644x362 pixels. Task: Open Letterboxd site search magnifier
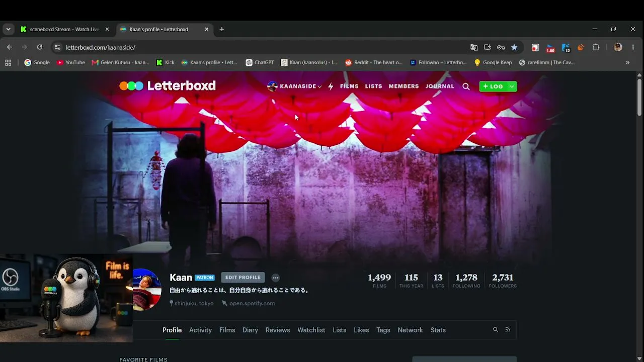(466, 86)
